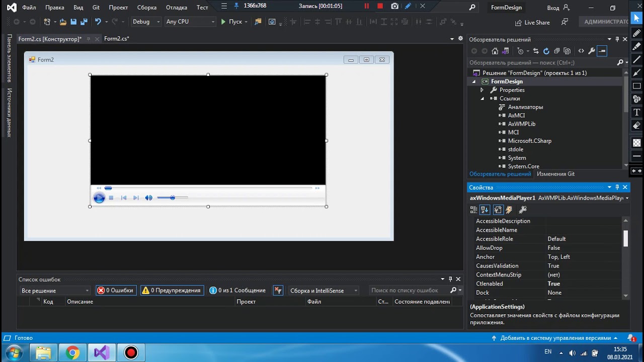Click Добавить в систему управления версиями
This screenshot has width=644, height=362.
555,338
